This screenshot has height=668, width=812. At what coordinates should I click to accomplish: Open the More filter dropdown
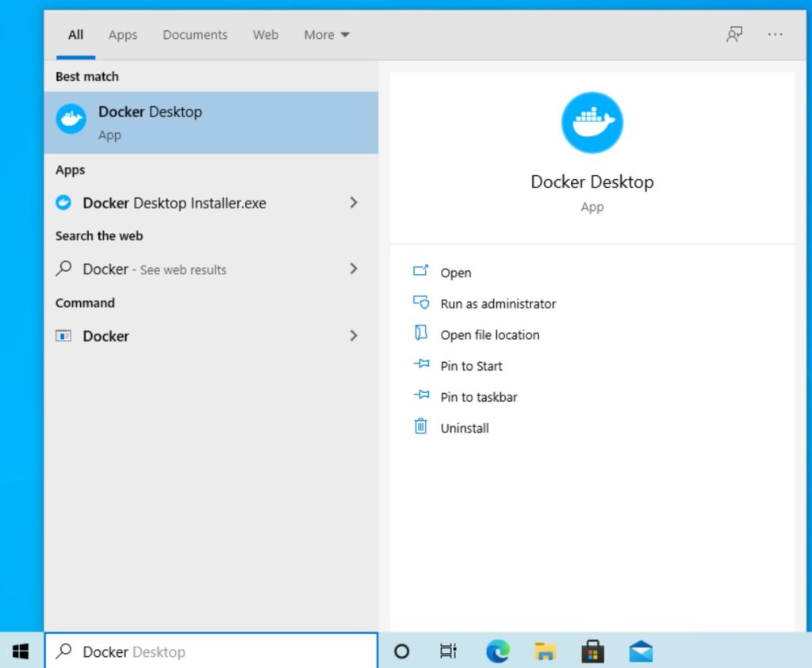point(327,35)
